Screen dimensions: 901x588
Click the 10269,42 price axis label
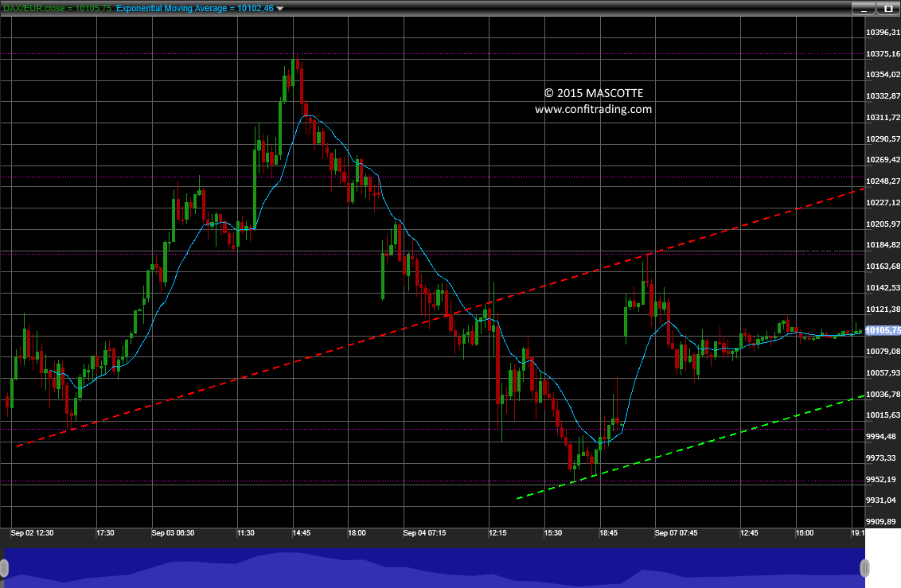[x=883, y=160]
